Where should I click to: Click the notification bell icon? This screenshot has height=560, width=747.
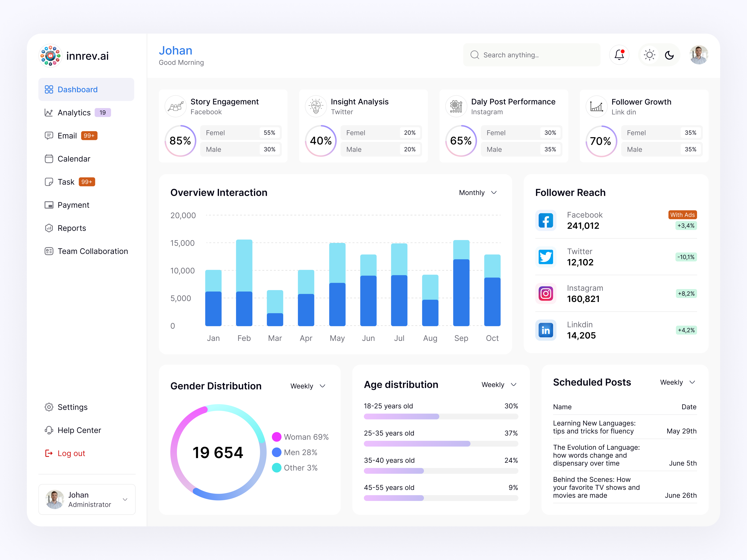point(619,55)
